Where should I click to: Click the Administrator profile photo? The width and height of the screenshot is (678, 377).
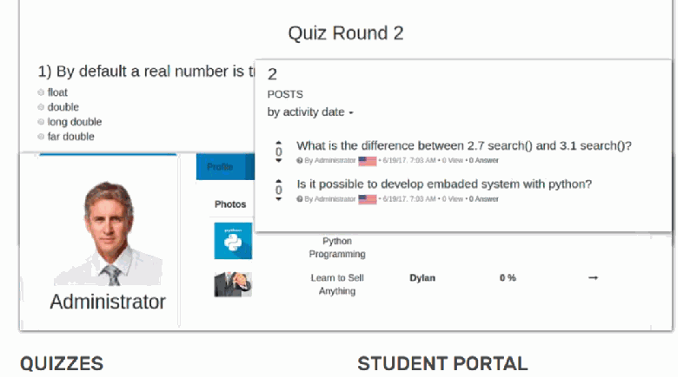click(108, 233)
